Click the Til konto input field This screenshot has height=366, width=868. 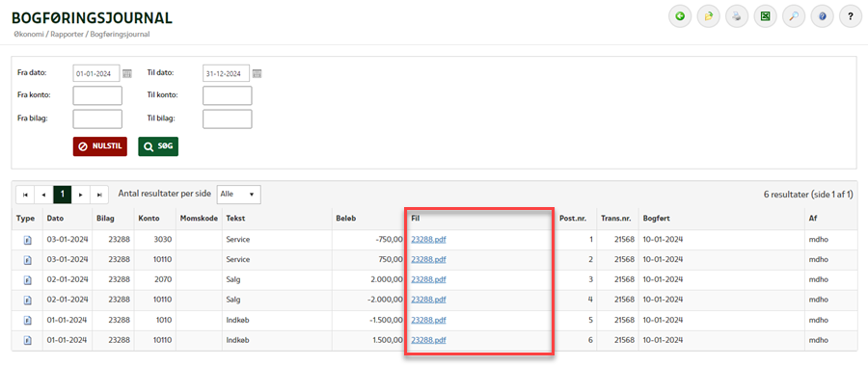point(227,95)
